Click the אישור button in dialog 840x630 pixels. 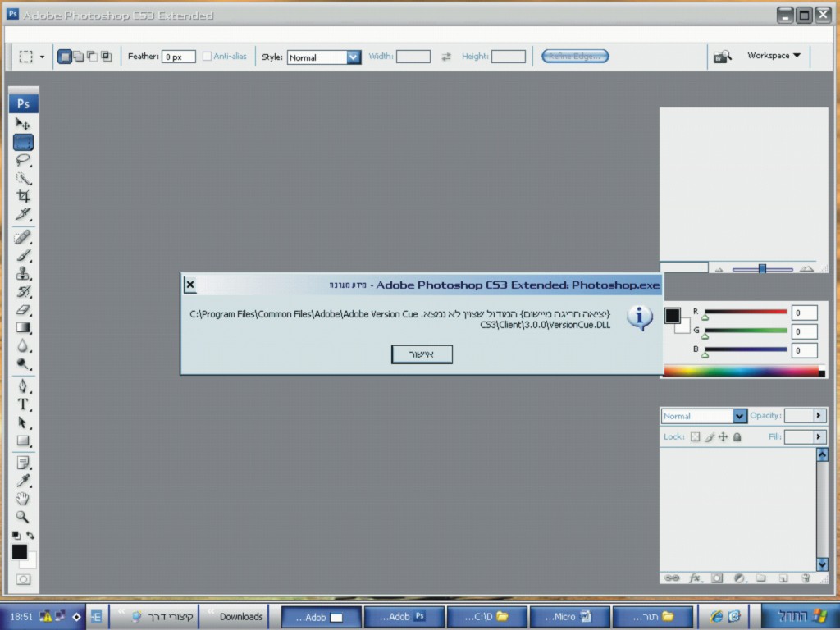click(x=422, y=354)
